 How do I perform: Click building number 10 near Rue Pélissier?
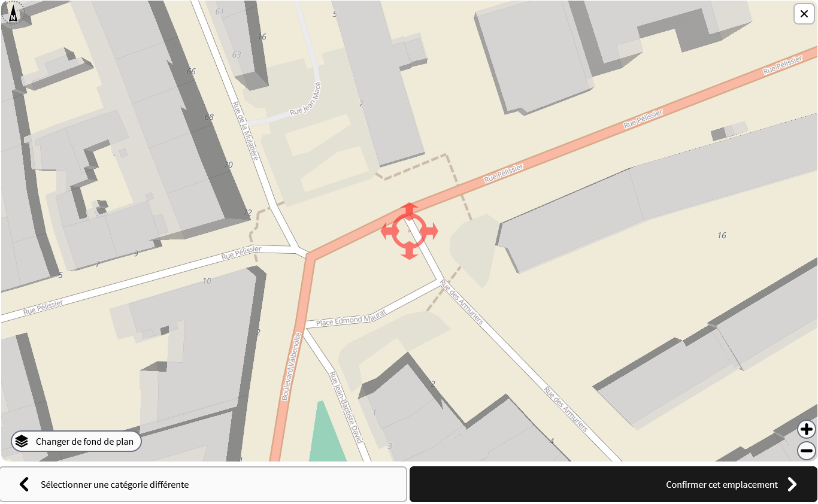(x=207, y=280)
